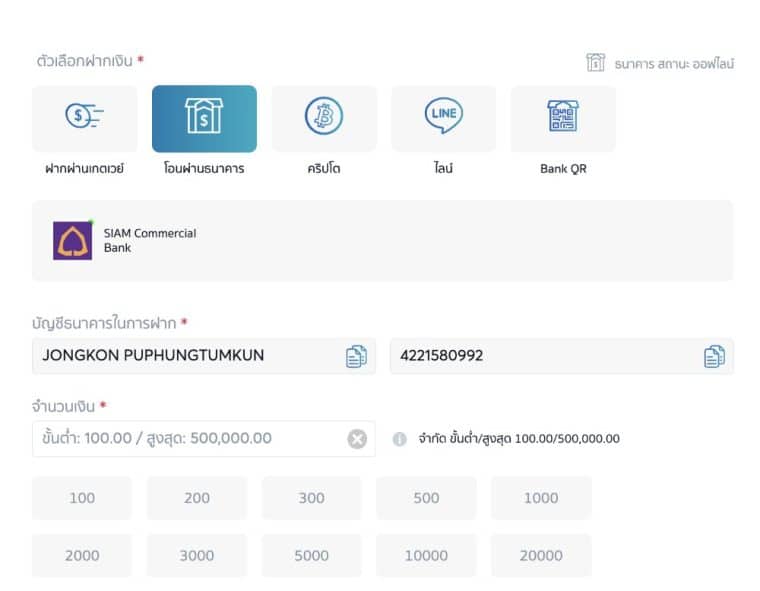Select the 2000 amount button
This screenshot has height=591, width=760.
pyautogui.click(x=82, y=556)
